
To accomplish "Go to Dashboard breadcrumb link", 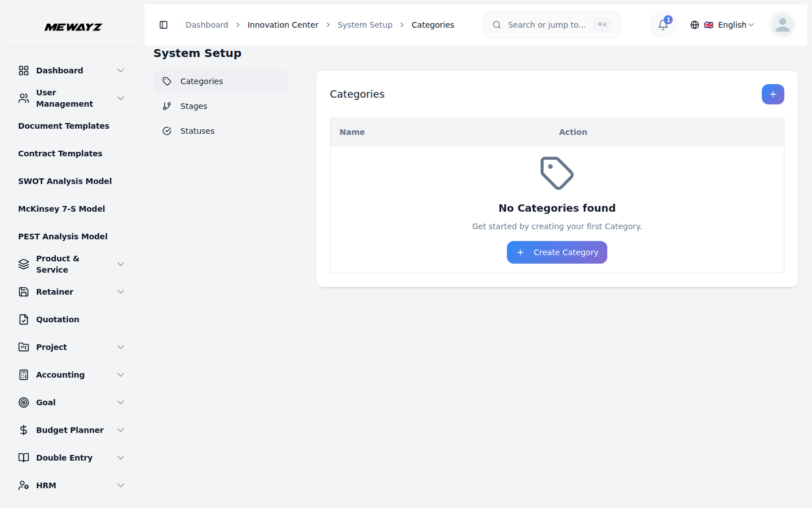I will [x=207, y=25].
